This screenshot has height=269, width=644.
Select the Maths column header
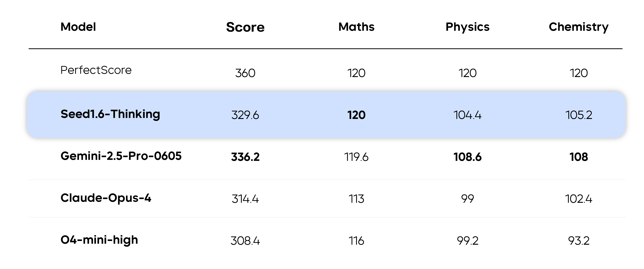[x=356, y=27]
